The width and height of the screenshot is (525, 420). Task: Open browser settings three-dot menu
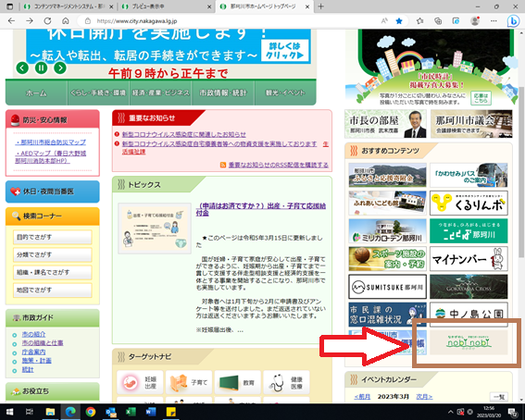(494, 21)
